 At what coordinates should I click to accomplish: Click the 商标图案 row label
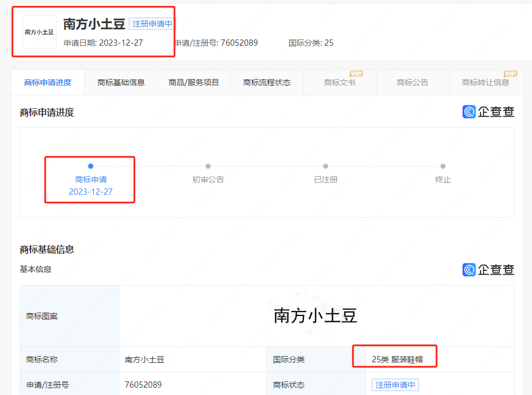tap(42, 316)
